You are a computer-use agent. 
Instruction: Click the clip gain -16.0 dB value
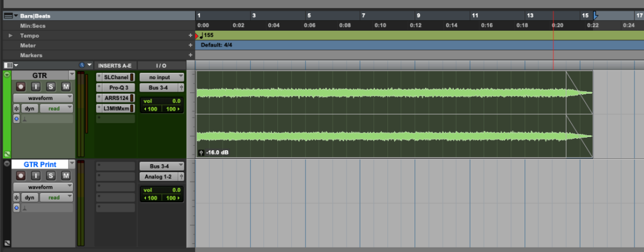[x=217, y=153]
